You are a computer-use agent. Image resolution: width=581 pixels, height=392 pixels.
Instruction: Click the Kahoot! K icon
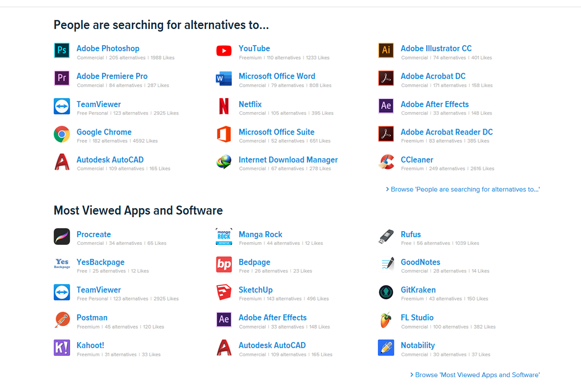(x=62, y=347)
